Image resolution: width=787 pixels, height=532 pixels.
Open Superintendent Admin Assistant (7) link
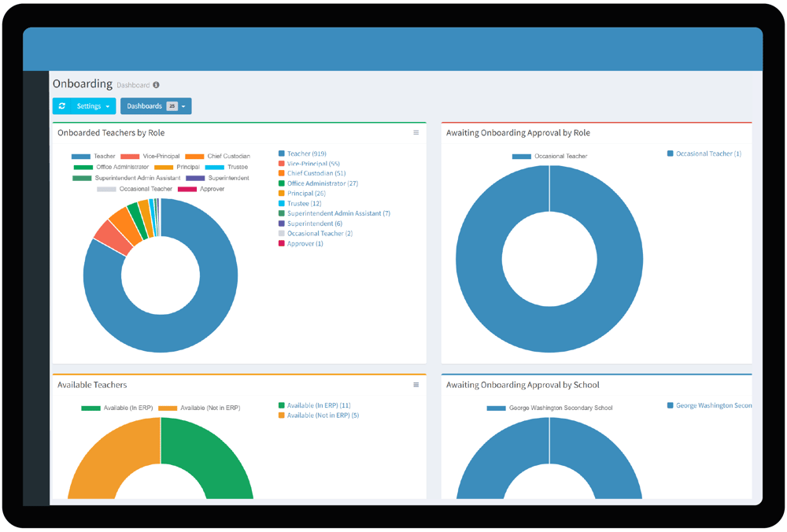tap(338, 213)
